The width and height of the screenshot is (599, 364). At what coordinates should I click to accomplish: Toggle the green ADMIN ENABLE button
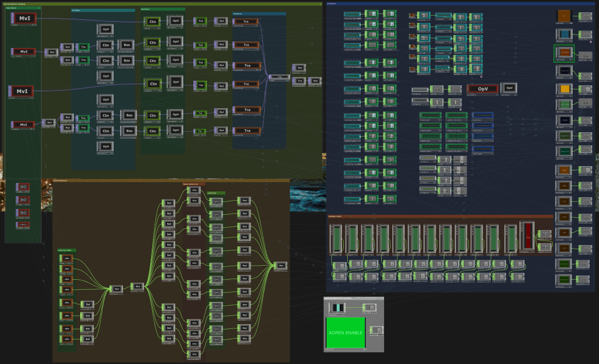click(345, 332)
